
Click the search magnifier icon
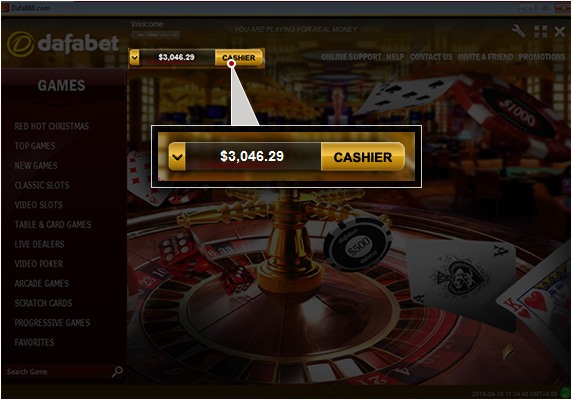pos(117,372)
